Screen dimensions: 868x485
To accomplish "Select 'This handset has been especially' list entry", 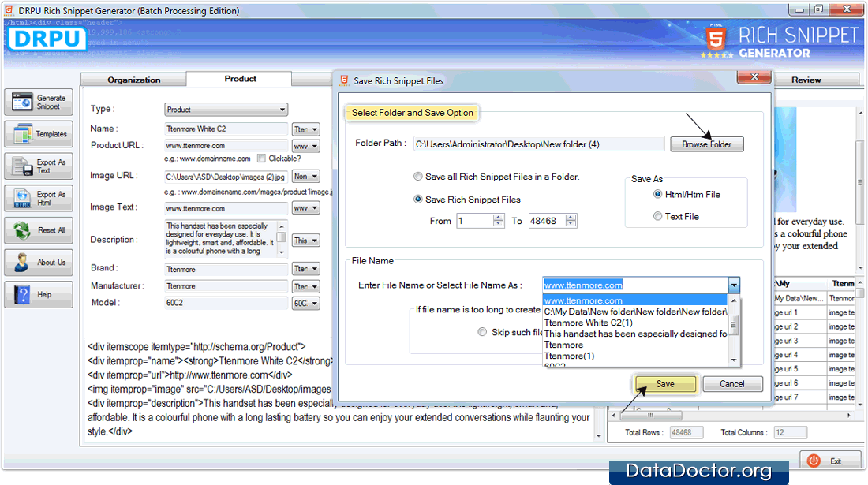I will [635, 334].
